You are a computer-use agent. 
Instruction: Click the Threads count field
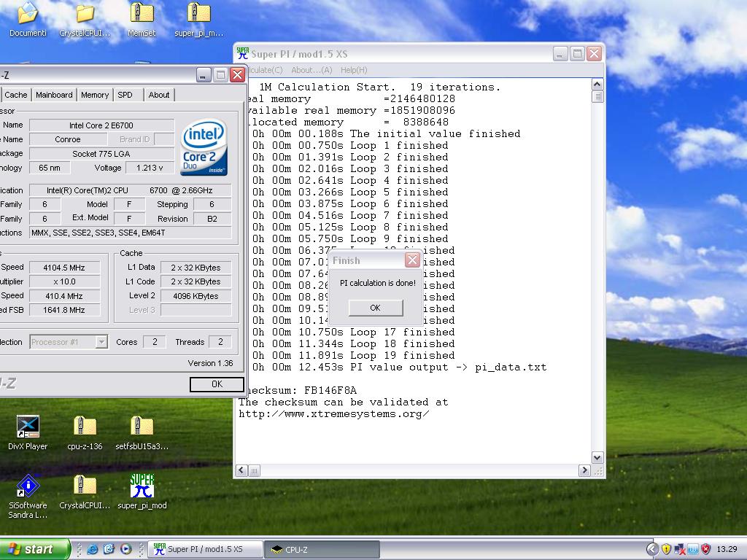pyautogui.click(x=220, y=342)
